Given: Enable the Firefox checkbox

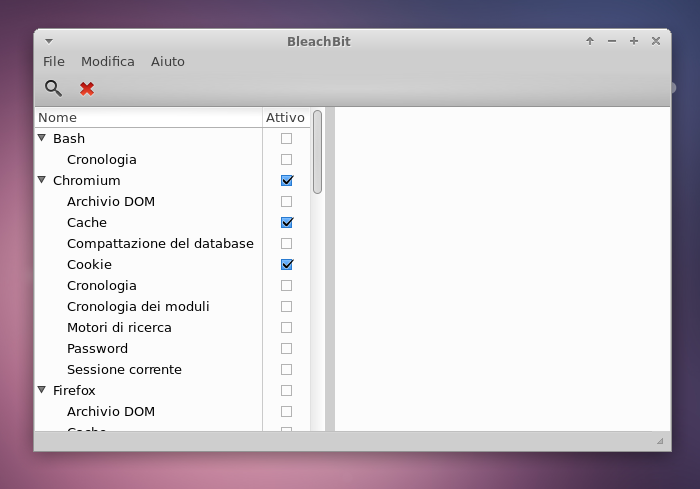Looking at the screenshot, I should (x=287, y=390).
